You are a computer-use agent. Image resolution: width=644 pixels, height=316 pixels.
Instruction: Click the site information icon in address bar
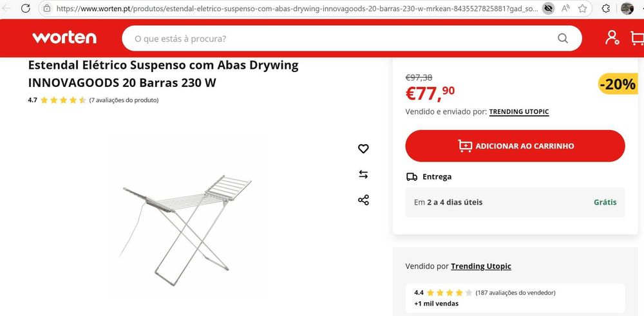point(46,9)
